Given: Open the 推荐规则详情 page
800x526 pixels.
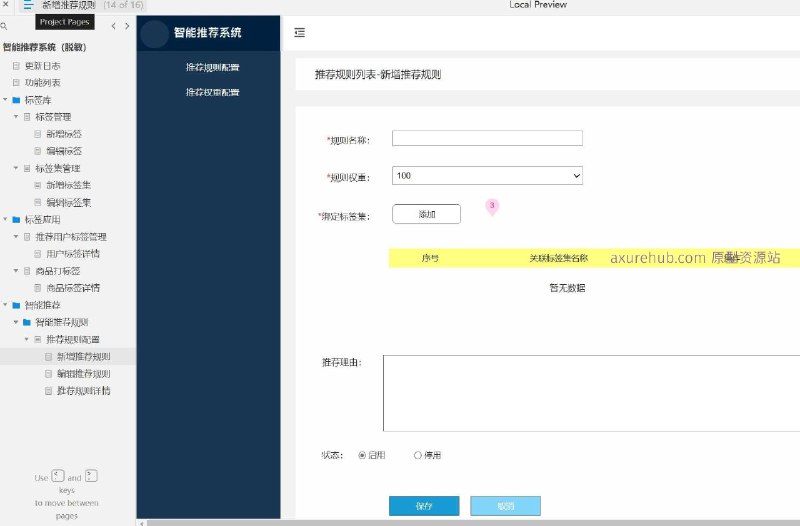Looking at the screenshot, I should 83,391.
